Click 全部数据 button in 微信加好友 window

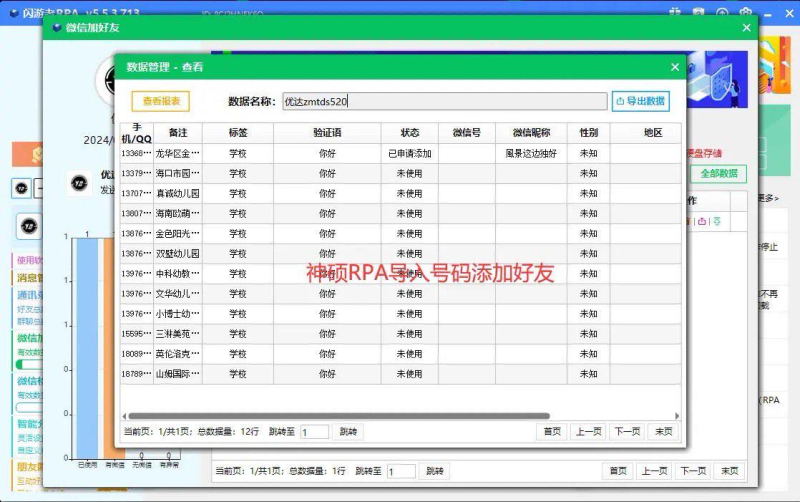coord(719,173)
